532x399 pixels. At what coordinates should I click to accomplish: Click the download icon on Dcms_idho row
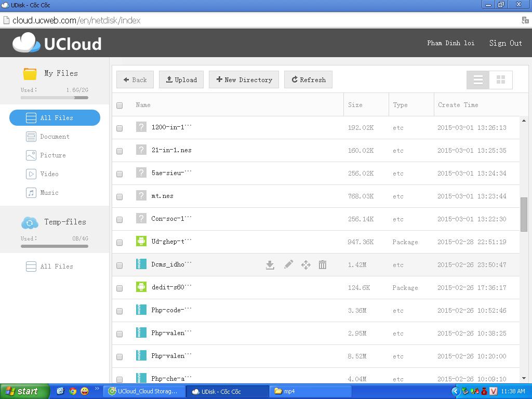point(270,265)
